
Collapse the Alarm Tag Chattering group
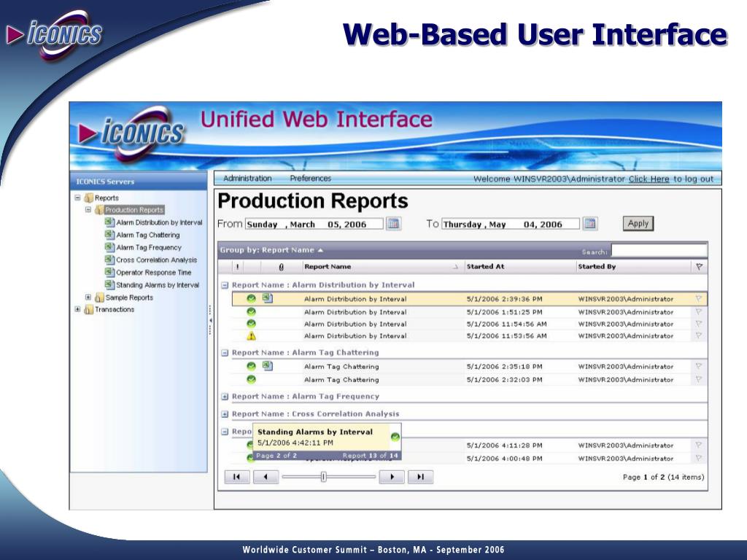click(x=225, y=353)
